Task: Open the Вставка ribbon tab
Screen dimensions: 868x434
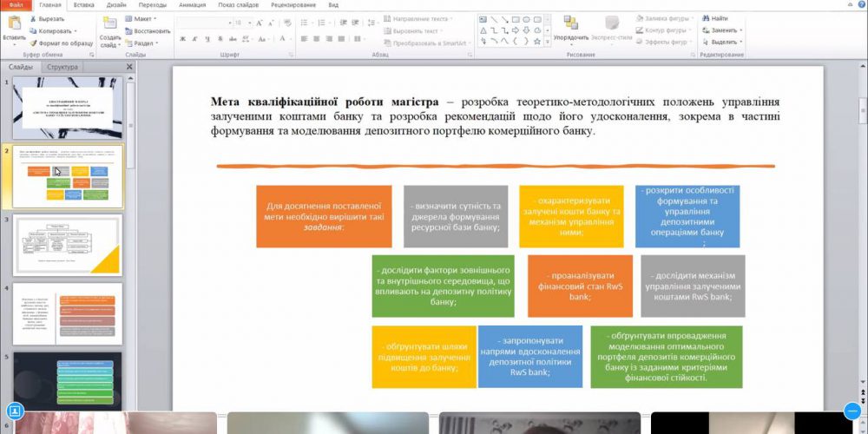Action: coord(84,4)
